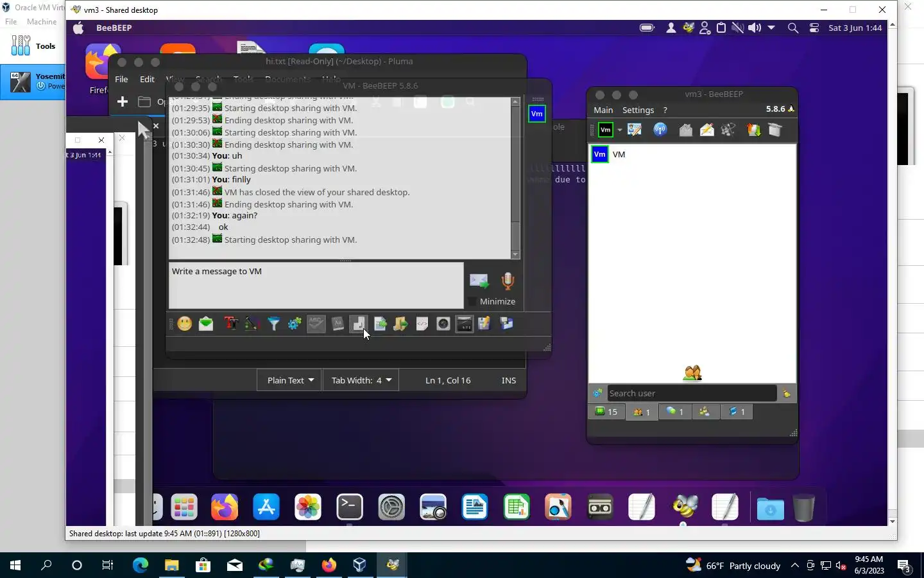This screenshot has height=578, width=924.
Task: Click the camera screenshot icon in chat toolbar
Action: (x=443, y=324)
